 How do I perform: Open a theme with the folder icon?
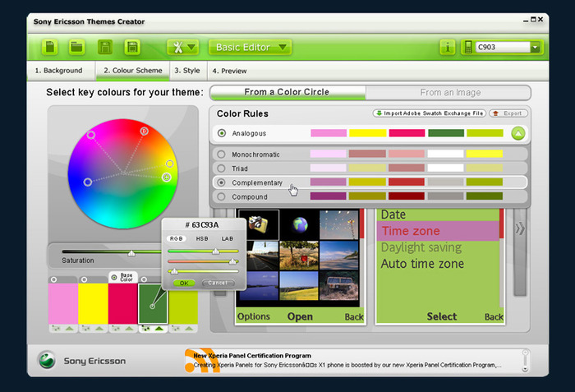(x=76, y=48)
